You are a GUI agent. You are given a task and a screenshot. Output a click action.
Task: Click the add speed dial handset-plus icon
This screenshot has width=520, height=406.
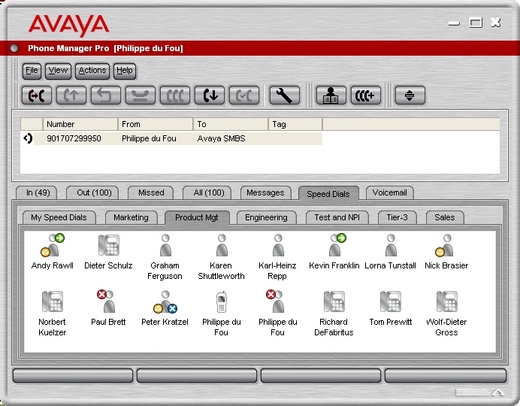pyautogui.click(x=366, y=95)
